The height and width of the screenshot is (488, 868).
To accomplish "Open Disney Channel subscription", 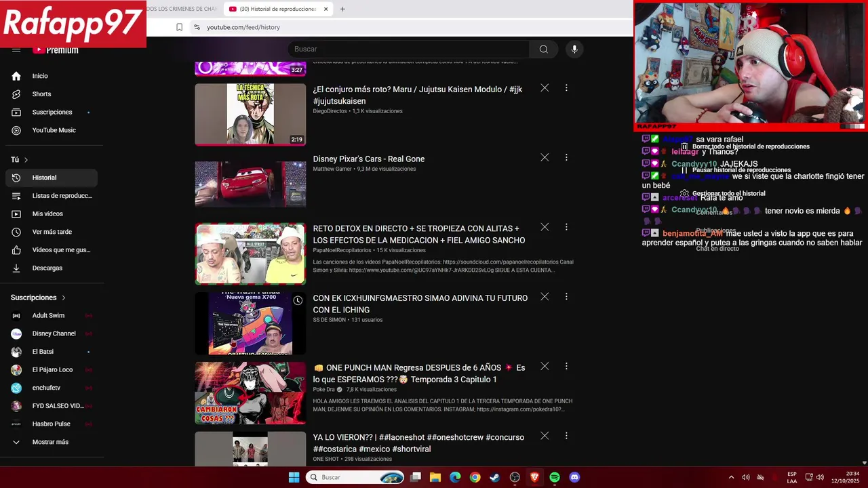I will pos(52,333).
